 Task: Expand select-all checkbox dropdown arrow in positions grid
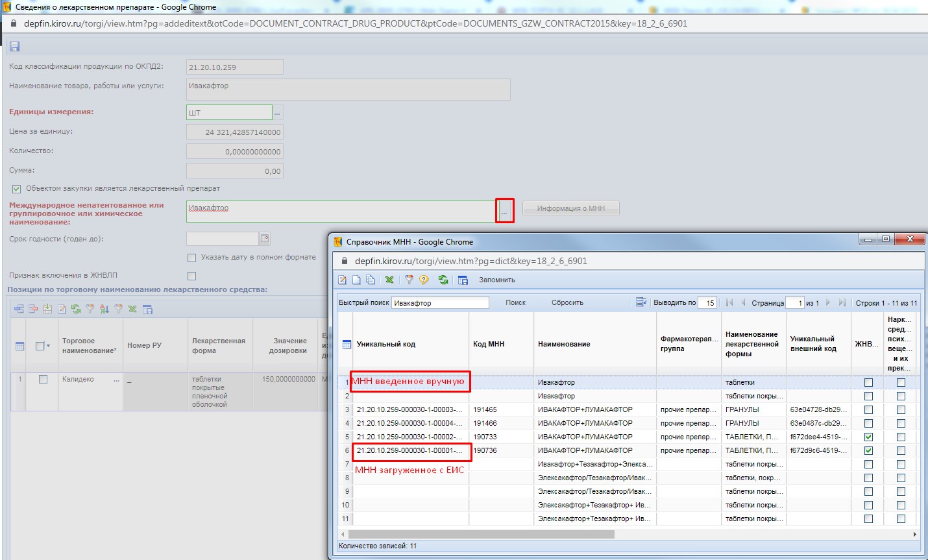click(49, 346)
